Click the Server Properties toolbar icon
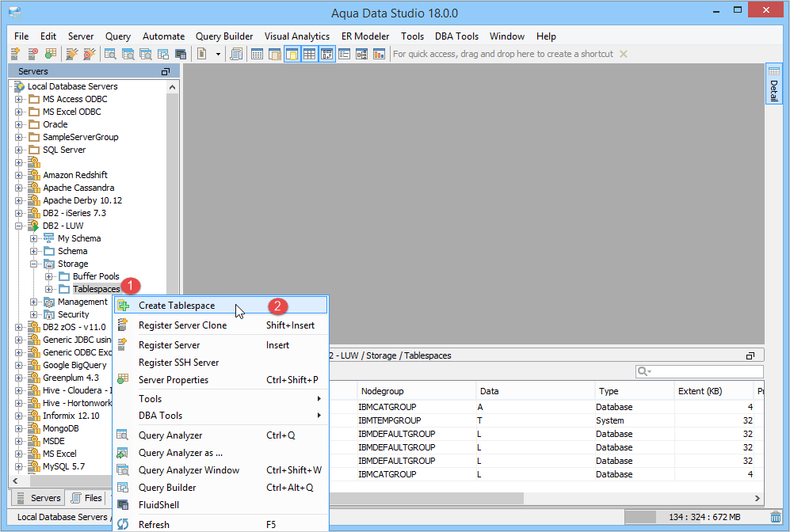790x532 pixels. 50,54
